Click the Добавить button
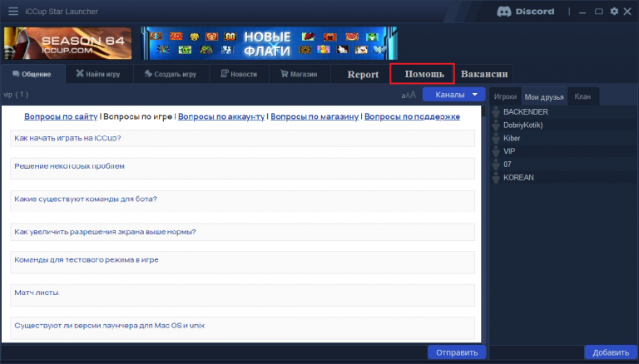639x364 pixels. (611, 352)
